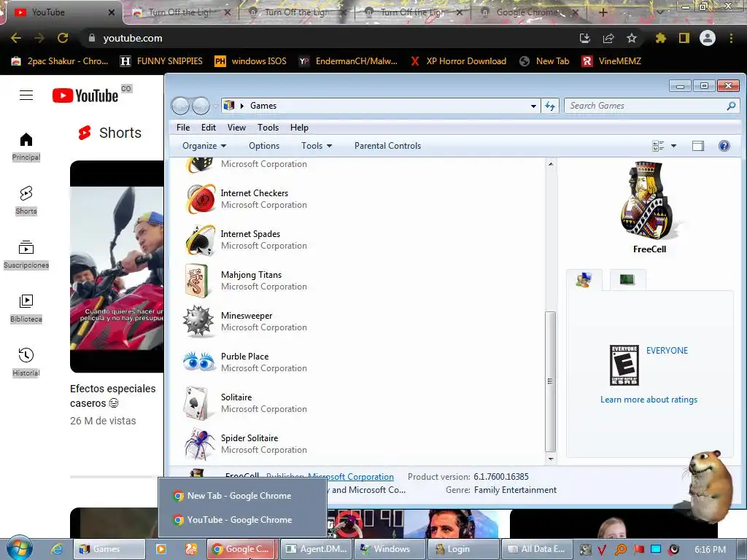Open the Efectos especiales caseros Shorts thumbnail
Viewport: 747px width, 560px height.
click(117, 267)
